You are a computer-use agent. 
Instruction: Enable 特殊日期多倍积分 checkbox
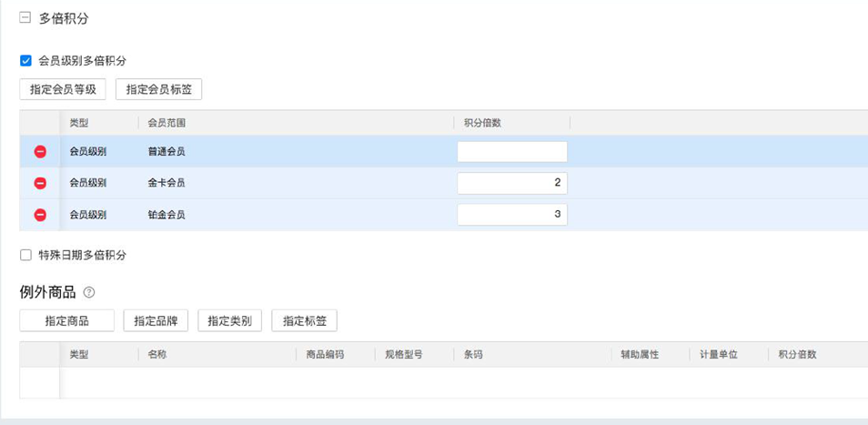26,255
